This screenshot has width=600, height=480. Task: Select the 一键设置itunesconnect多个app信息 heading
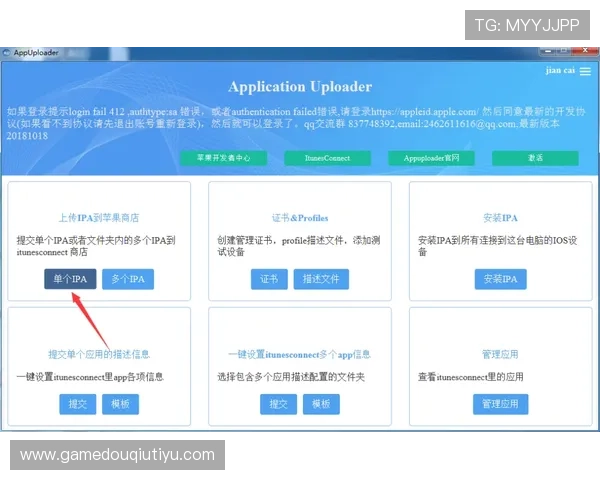[x=299, y=354]
